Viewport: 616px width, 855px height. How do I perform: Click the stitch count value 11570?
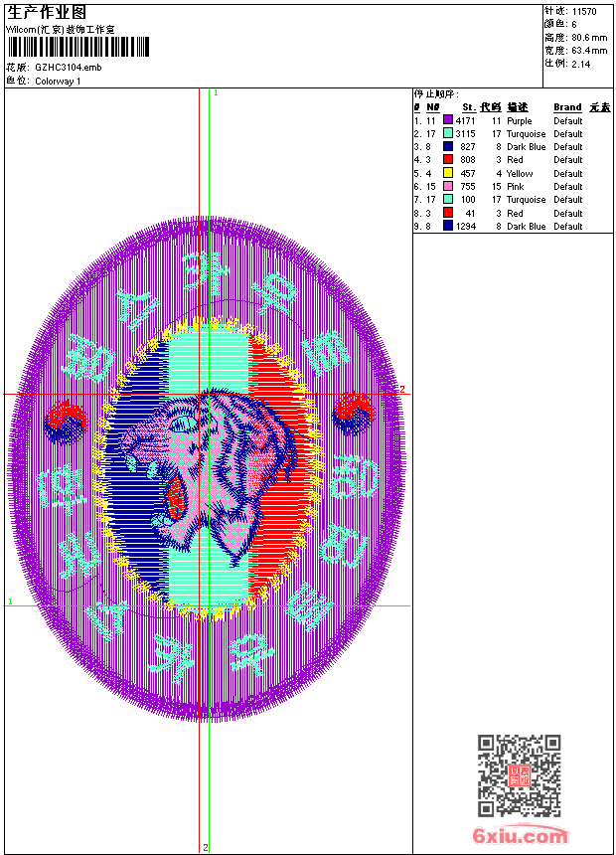point(584,12)
